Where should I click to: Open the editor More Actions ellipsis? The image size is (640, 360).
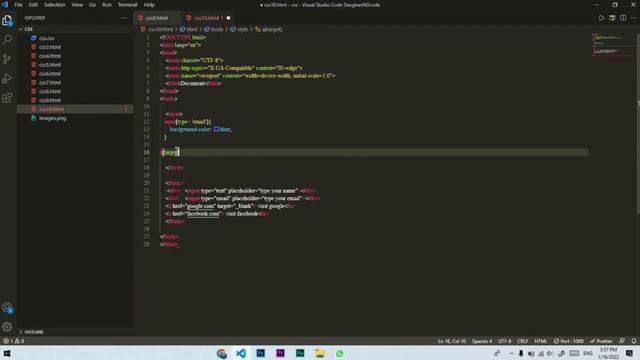tap(633, 18)
